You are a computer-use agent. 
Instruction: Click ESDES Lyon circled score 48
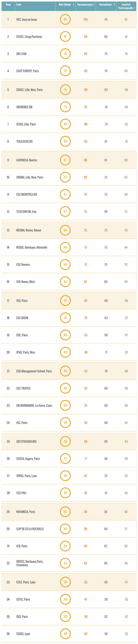65,634
